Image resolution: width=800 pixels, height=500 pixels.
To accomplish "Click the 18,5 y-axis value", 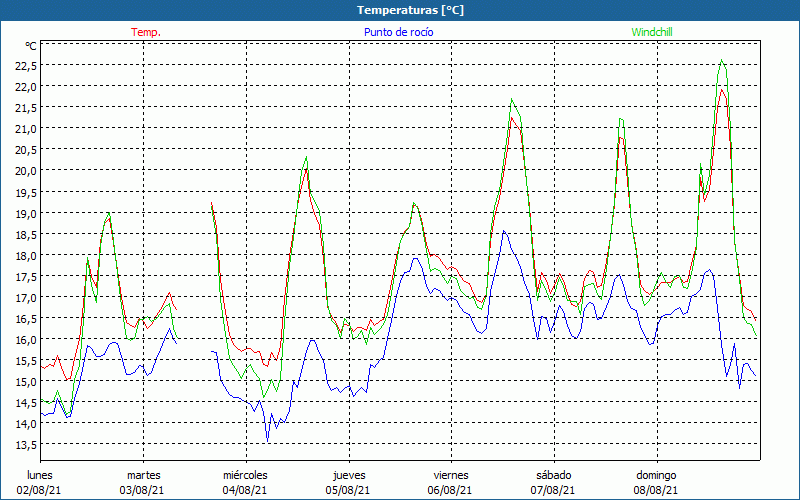I will (x=26, y=234).
